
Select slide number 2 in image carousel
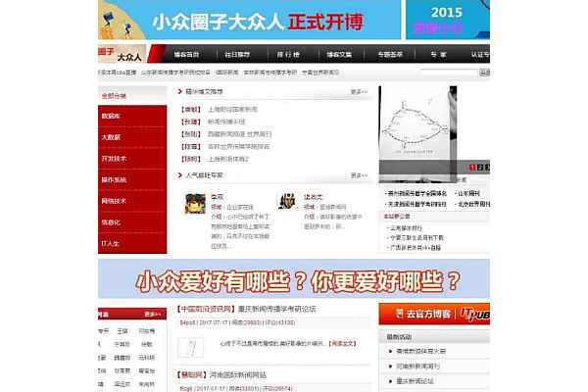pos(478,168)
